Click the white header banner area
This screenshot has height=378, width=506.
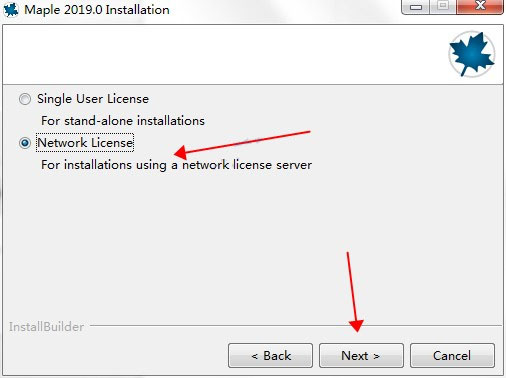223,54
